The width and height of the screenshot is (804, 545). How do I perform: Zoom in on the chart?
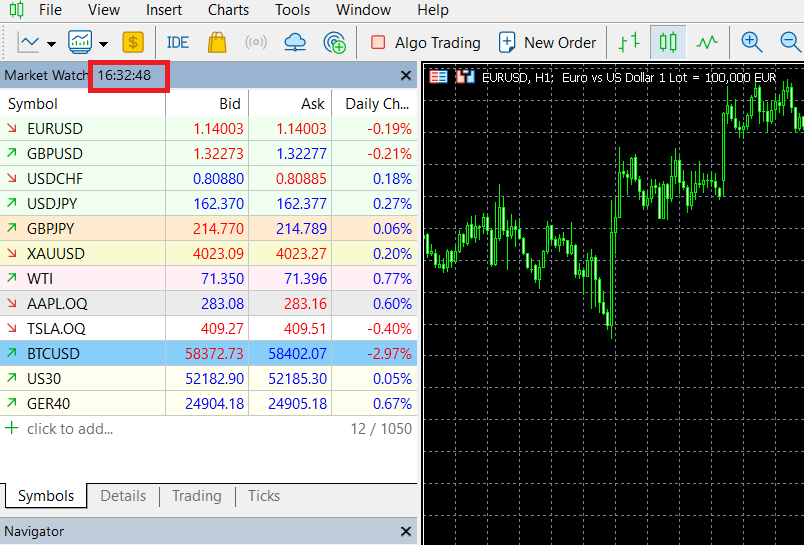752,42
